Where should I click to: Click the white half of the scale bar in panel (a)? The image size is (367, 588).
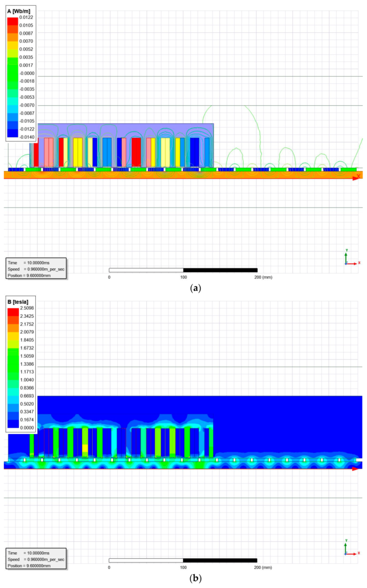pos(146,270)
